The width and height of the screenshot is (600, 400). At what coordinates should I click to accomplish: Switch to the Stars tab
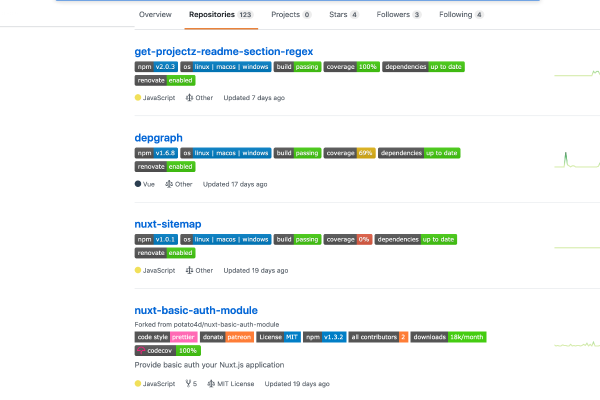point(344,15)
